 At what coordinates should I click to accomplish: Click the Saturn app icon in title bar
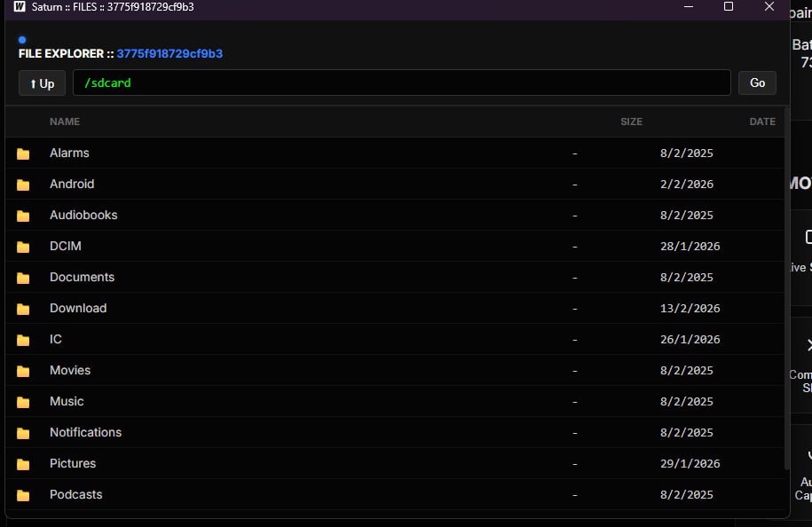[x=20, y=7]
